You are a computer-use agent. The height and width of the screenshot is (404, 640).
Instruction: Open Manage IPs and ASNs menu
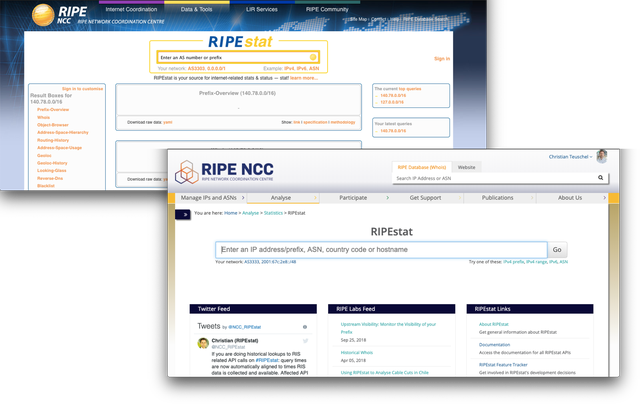(x=209, y=198)
